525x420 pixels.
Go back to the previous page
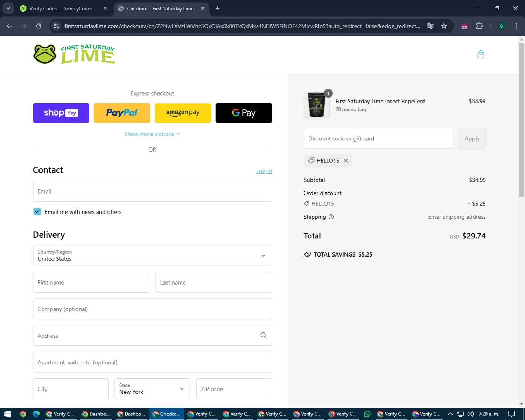coord(9,26)
